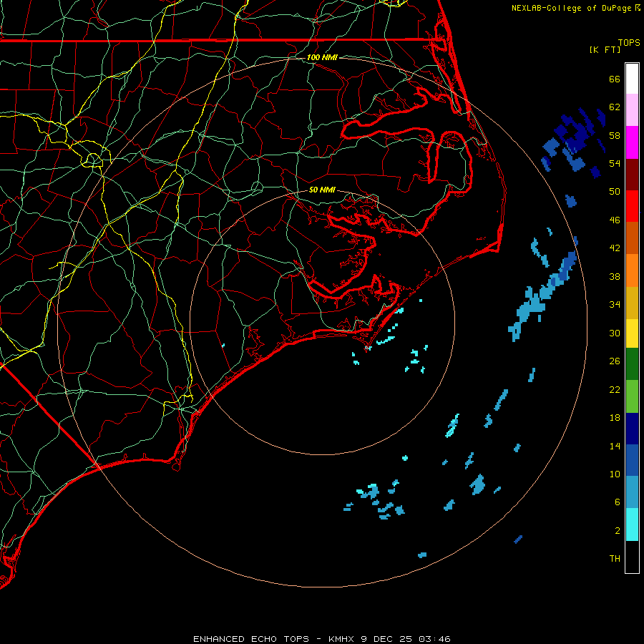This screenshot has width=644, height=644.
Task: Click the NEXLAB-College of DuPage title text
Action: click(571, 8)
